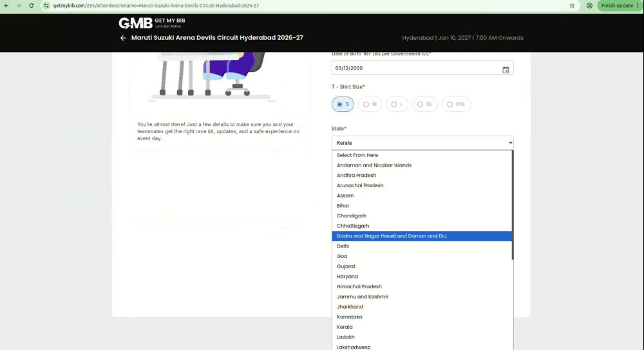Viewport: 644px width, 350px height.
Task: Choose Assam from the state list
Action: pyautogui.click(x=422, y=196)
